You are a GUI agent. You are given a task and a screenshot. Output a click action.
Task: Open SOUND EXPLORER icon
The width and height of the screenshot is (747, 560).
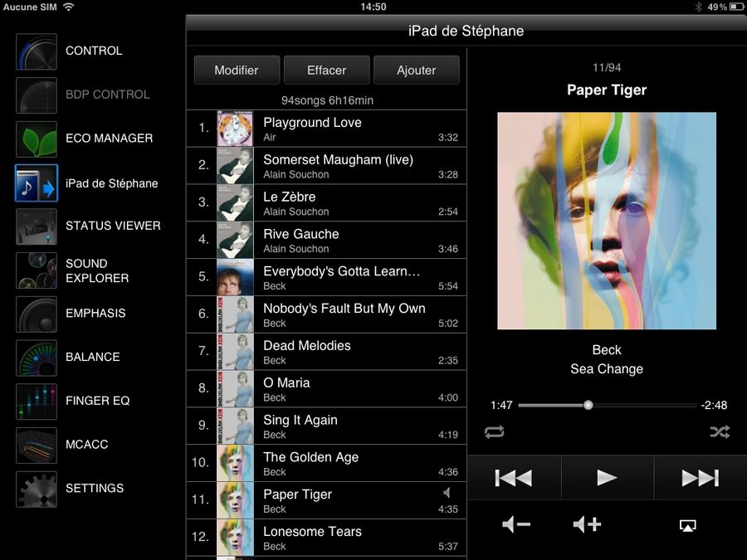point(37,270)
